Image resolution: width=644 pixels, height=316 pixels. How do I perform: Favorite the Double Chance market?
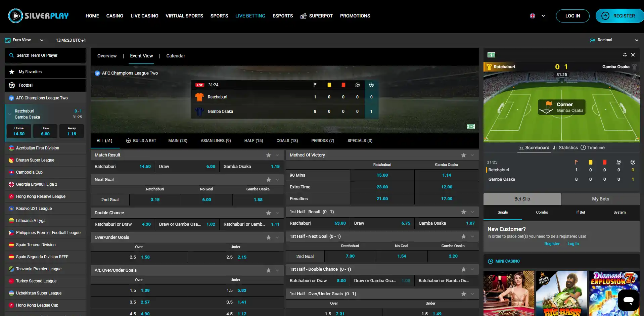click(x=269, y=213)
